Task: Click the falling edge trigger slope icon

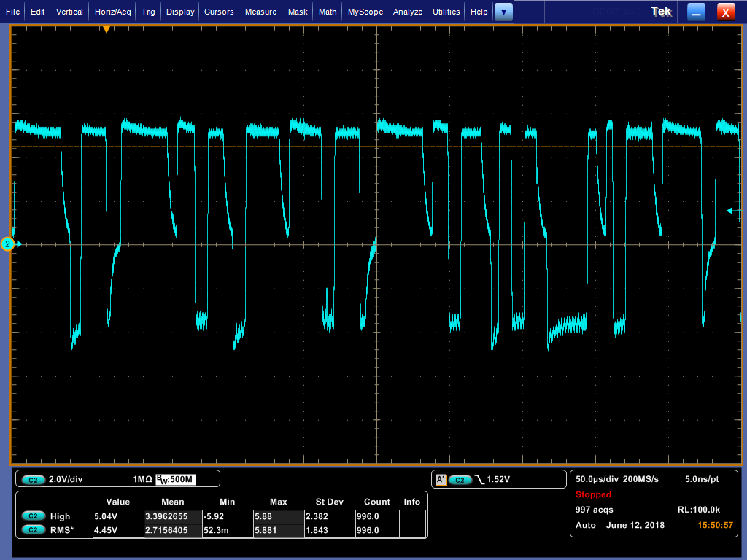Action: (x=479, y=480)
